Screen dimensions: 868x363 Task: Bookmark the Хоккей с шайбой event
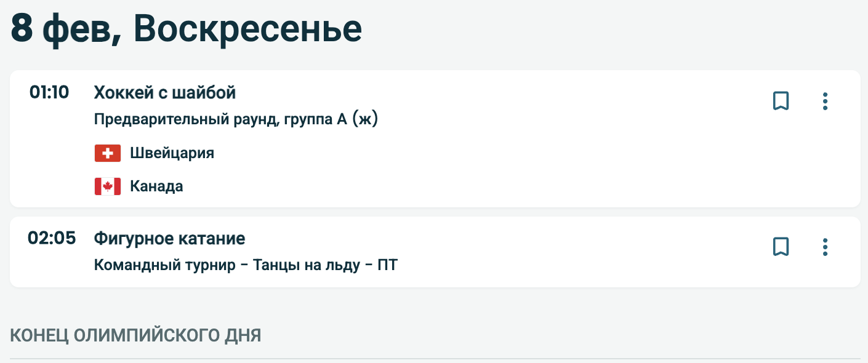(781, 101)
